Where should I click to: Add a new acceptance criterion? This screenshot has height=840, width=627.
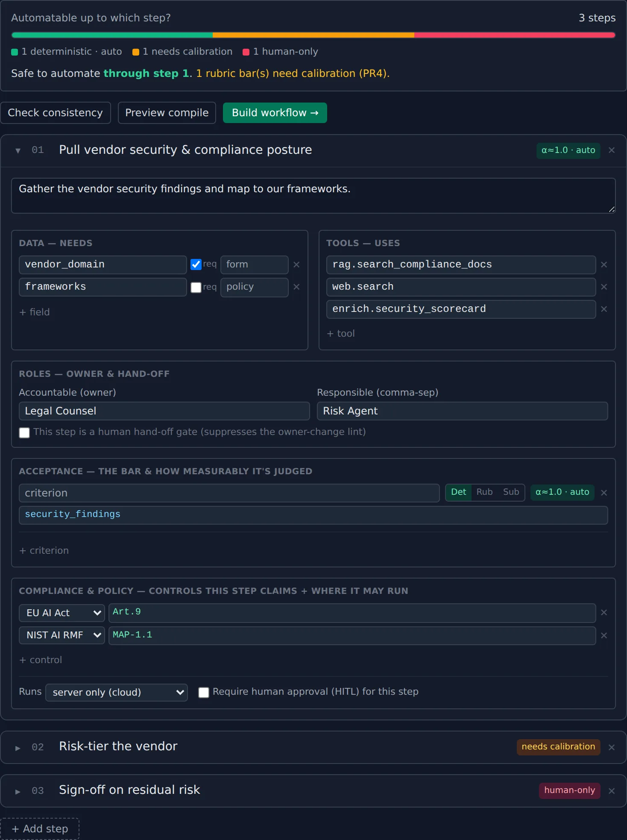point(44,551)
